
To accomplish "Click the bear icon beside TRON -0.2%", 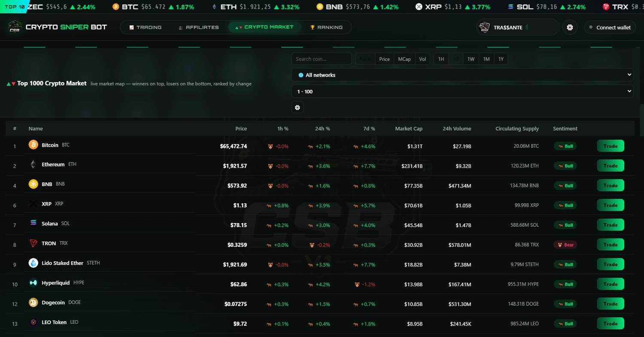I will pyautogui.click(x=312, y=245).
